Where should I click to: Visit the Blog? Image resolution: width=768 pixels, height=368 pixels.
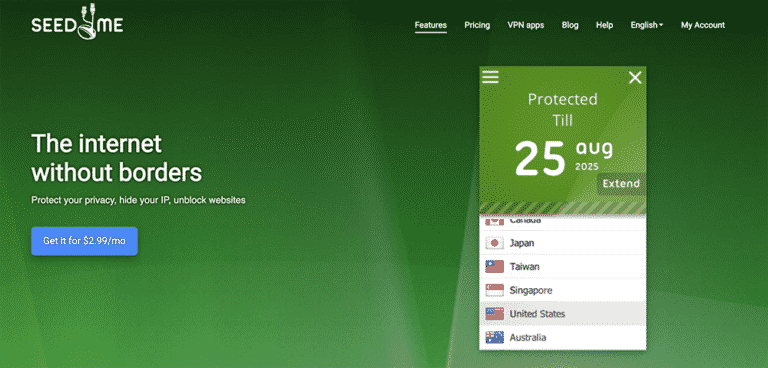click(x=570, y=25)
